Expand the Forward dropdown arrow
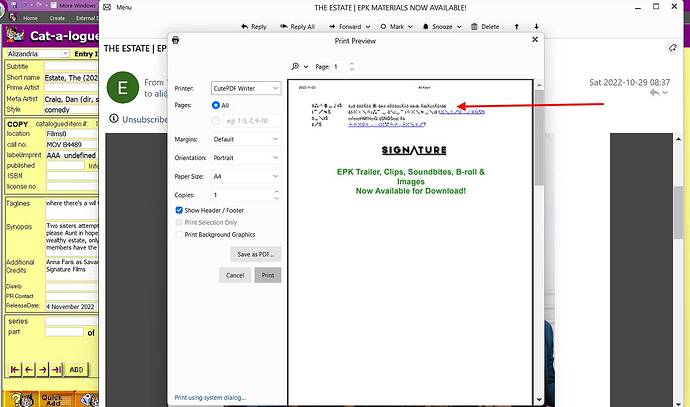This screenshot has height=407, width=690. pos(368,27)
